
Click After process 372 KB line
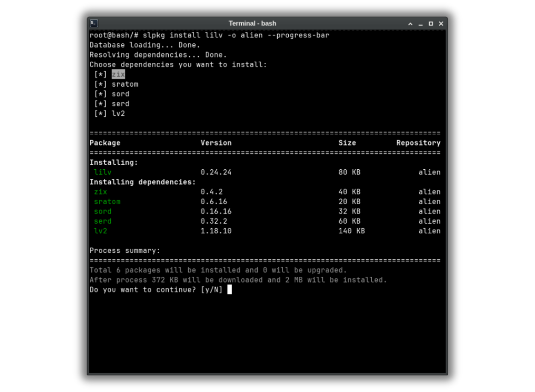click(238, 280)
